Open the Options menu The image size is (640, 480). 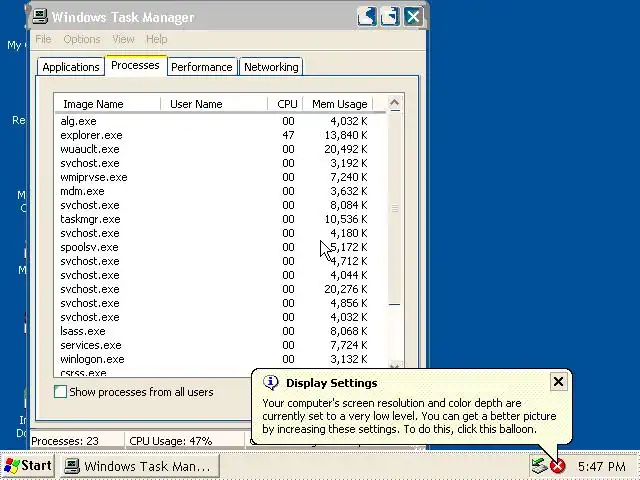click(x=82, y=39)
